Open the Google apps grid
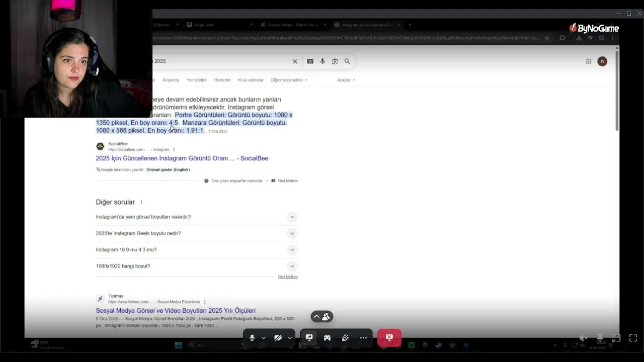Image resolution: width=644 pixels, height=362 pixels. point(589,61)
